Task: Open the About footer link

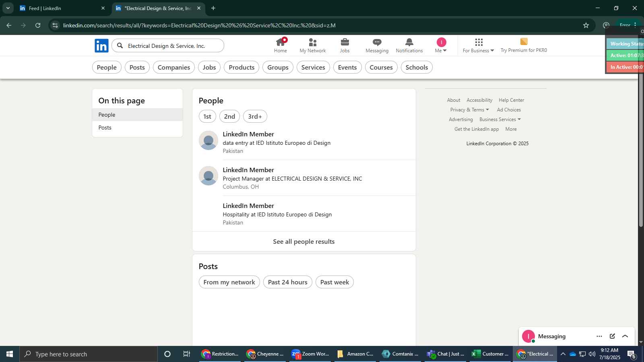Action: (x=454, y=100)
